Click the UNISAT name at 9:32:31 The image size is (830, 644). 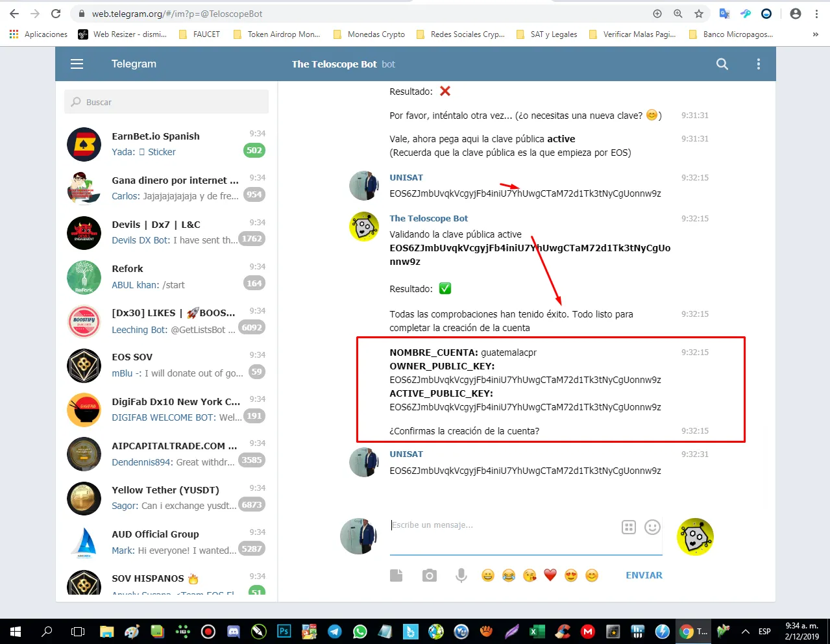[x=406, y=454]
